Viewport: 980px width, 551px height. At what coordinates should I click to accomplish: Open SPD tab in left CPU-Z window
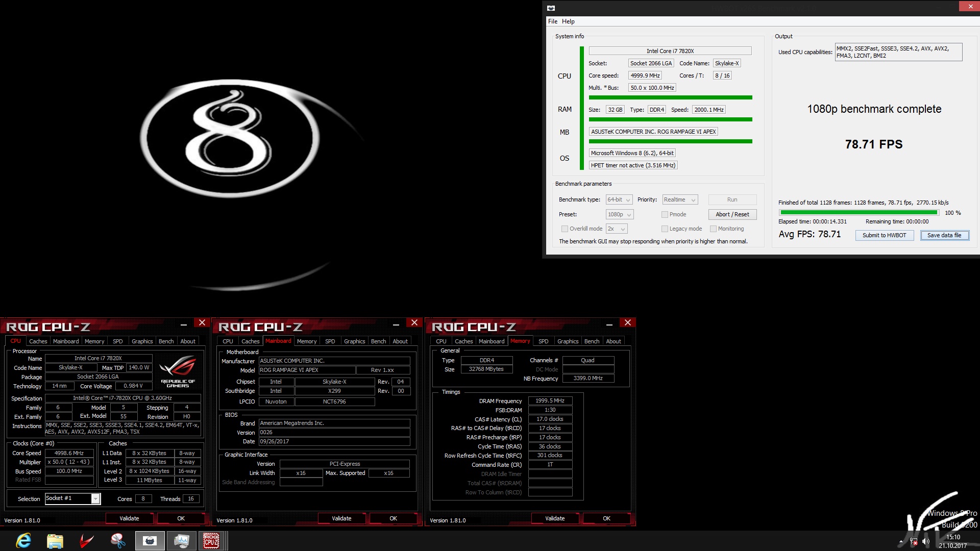point(117,341)
